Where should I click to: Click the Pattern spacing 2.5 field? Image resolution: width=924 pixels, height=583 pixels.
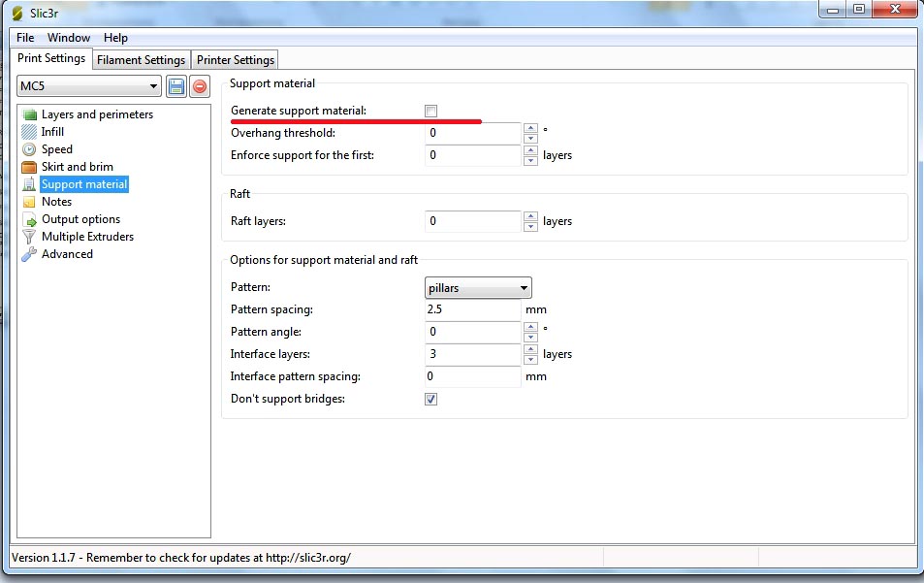(473, 309)
